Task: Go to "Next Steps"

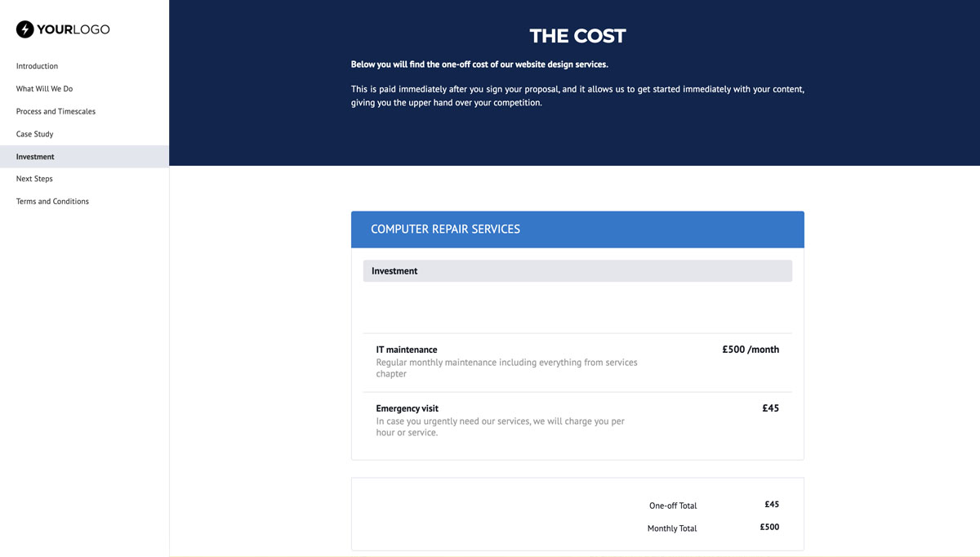Action: pyautogui.click(x=33, y=178)
